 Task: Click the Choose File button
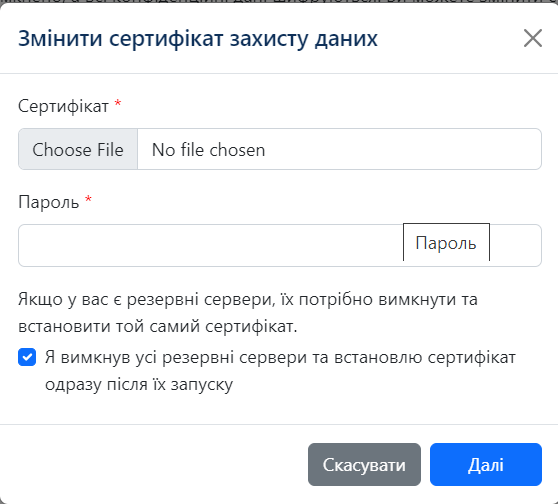(78, 149)
